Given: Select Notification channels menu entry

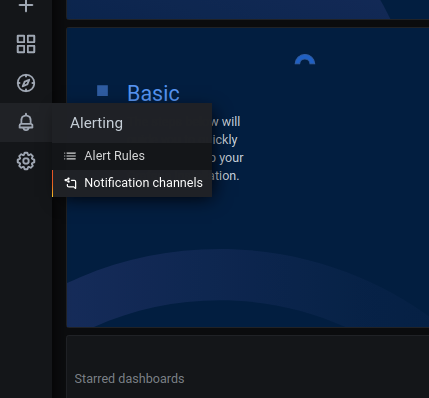Looking at the screenshot, I should point(132,183).
